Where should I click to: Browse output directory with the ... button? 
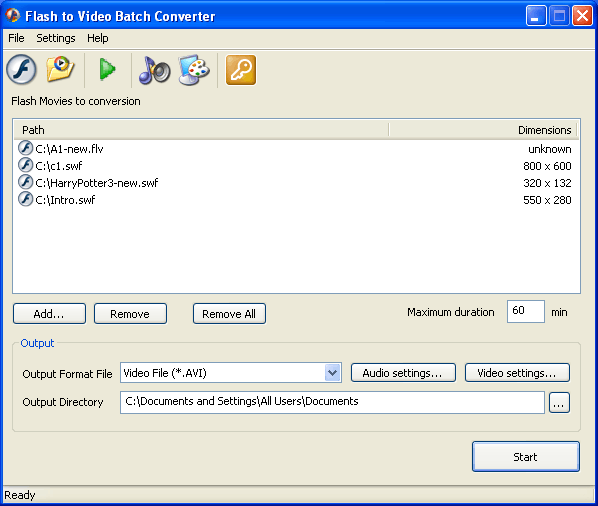559,403
